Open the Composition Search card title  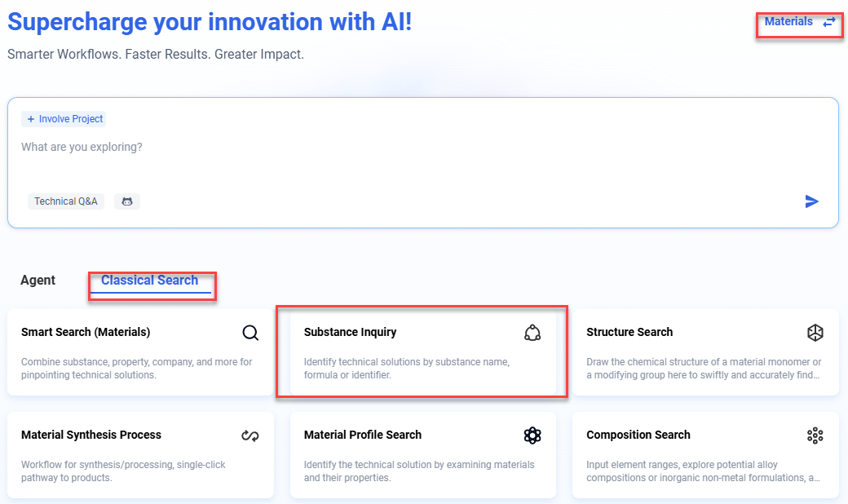pyautogui.click(x=638, y=435)
